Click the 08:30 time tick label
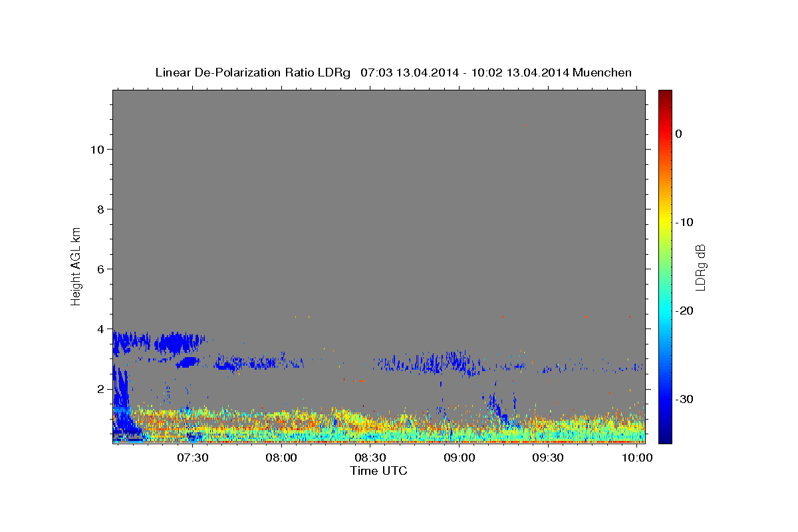This screenshot has height=532, width=798. click(x=370, y=458)
